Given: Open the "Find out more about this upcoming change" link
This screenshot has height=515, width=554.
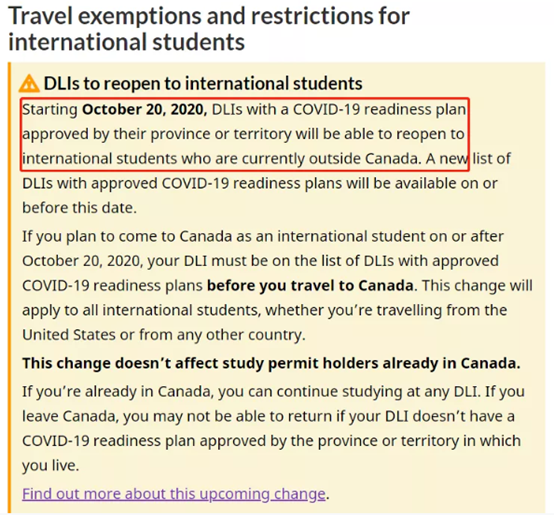Looking at the screenshot, I should tap(173, 494).
